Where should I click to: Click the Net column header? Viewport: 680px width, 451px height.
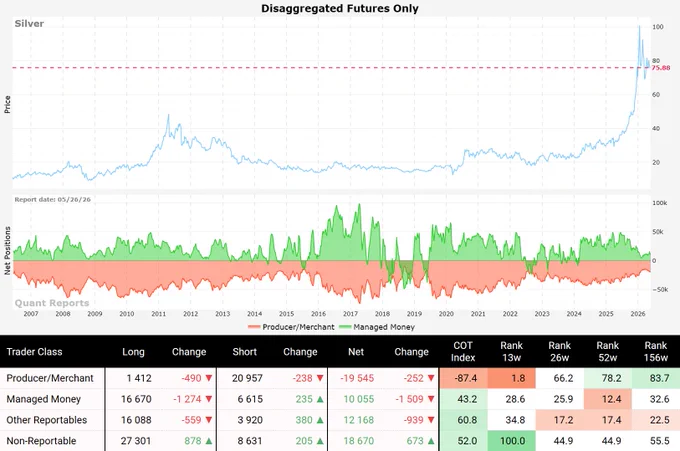[x=356, y=352]
